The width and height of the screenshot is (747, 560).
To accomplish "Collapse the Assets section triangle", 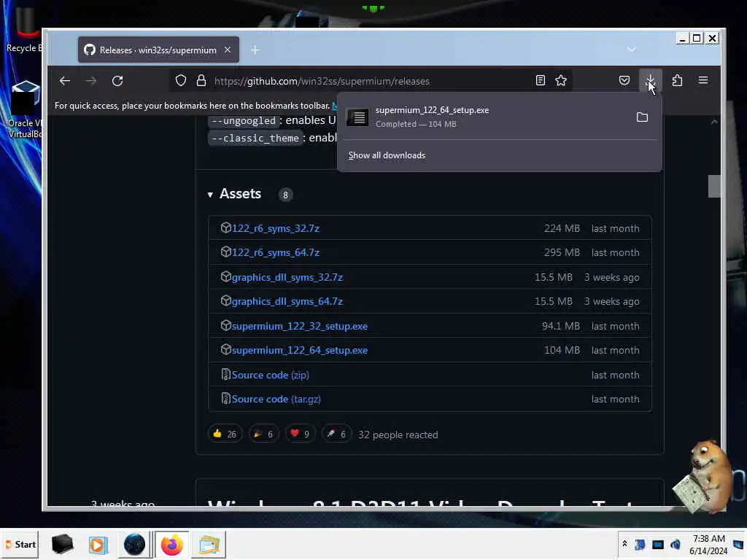I will 210,195.
